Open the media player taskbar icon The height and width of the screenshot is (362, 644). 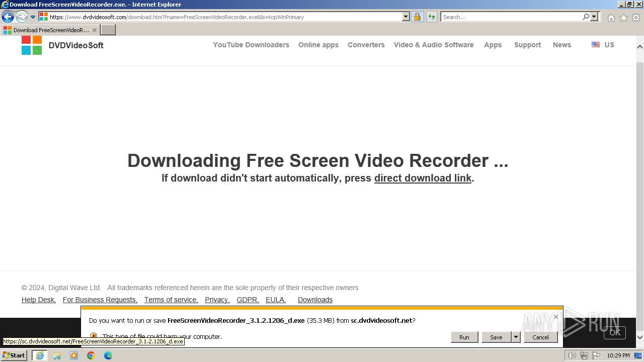click(x=74, y=355)
